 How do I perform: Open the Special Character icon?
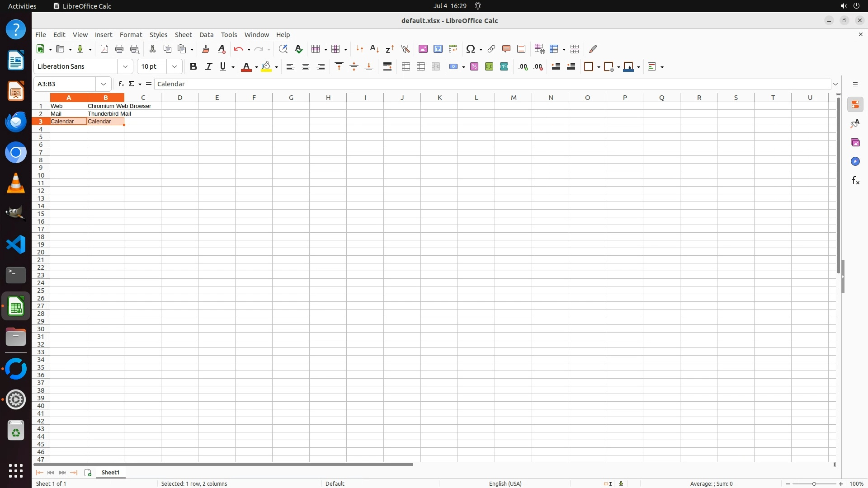pyautogui.click(x=471, y=49)
